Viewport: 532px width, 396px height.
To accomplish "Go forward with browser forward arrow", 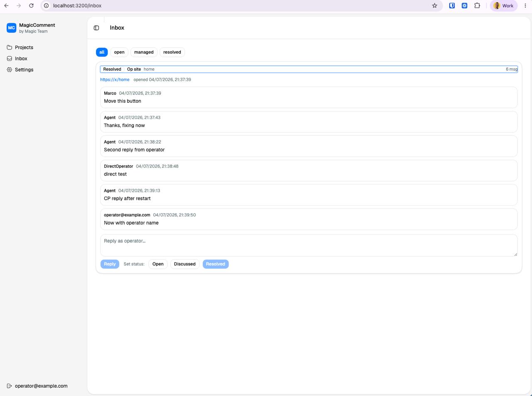I will pyautogui.click(x=19, y=6).
